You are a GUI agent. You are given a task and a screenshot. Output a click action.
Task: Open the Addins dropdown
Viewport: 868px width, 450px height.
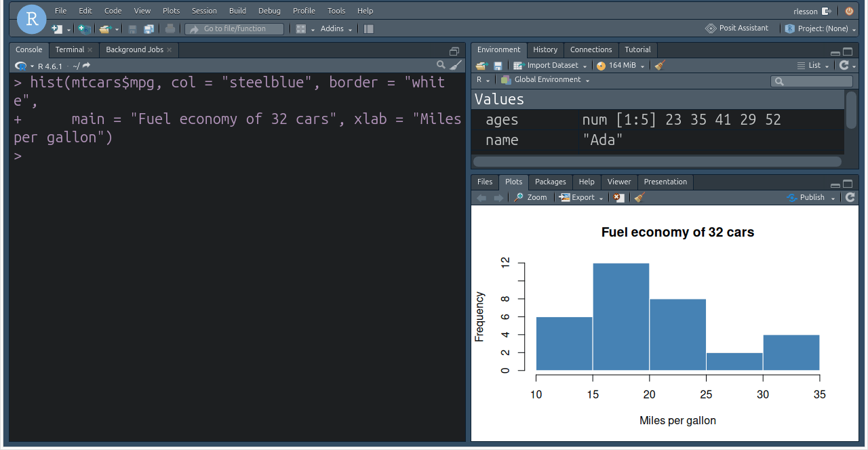pos(336,28)
